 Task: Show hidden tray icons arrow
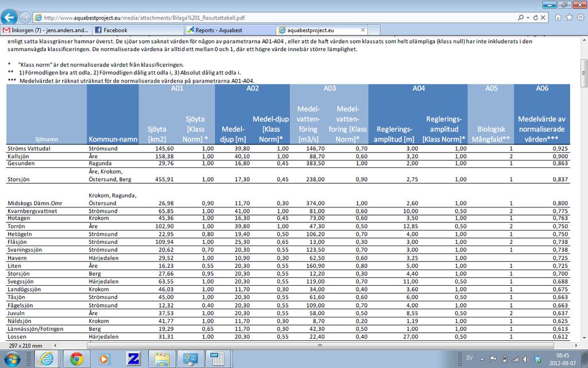[x=482, y=359]
